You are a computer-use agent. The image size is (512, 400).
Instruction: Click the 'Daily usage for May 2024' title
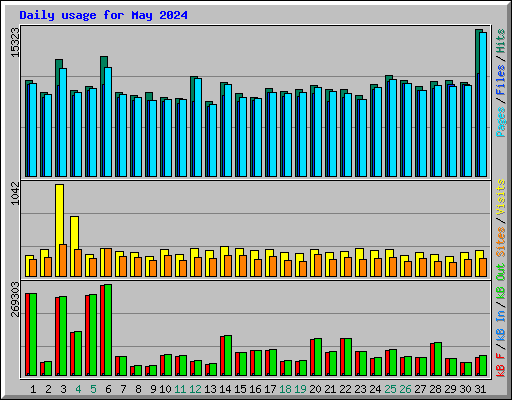click(103, 15)
